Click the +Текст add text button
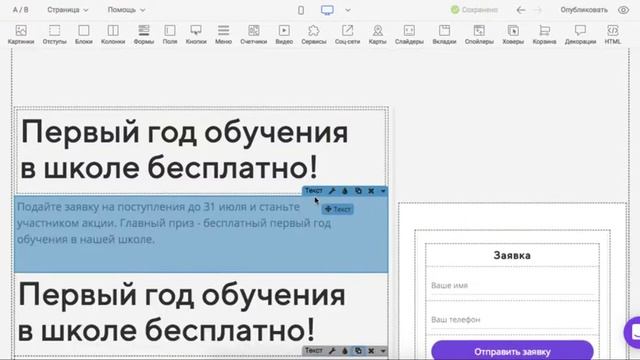640x360 pixels. click(338, 209)
